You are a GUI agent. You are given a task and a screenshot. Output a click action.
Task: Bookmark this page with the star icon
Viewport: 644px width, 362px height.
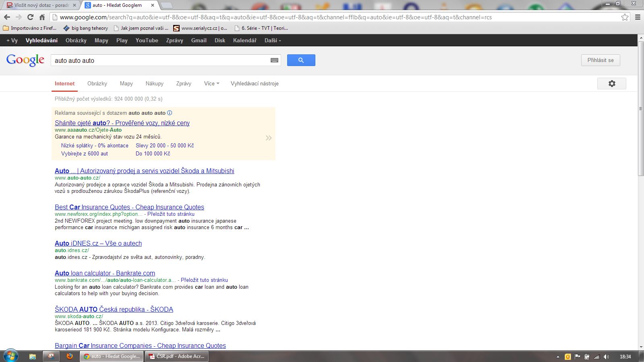point(625,17)
